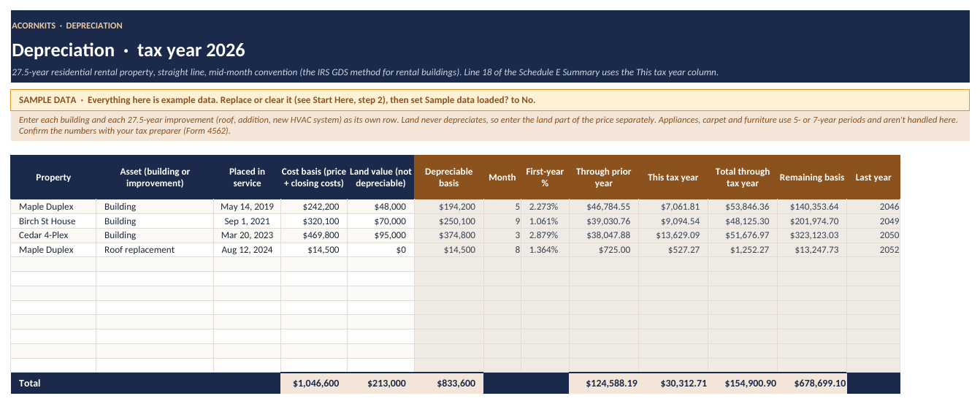
Task: Select the Cedar 4-Plex property cell
Action: (53, 235)
